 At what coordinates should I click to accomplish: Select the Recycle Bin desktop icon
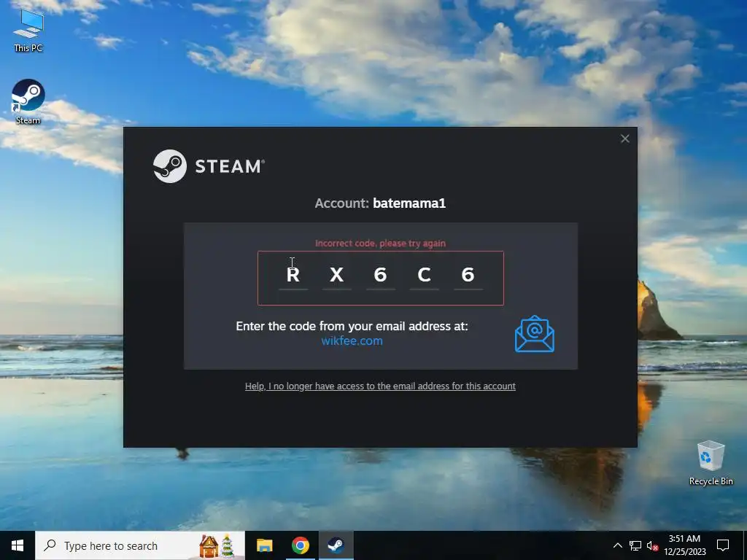click(711, 463)
